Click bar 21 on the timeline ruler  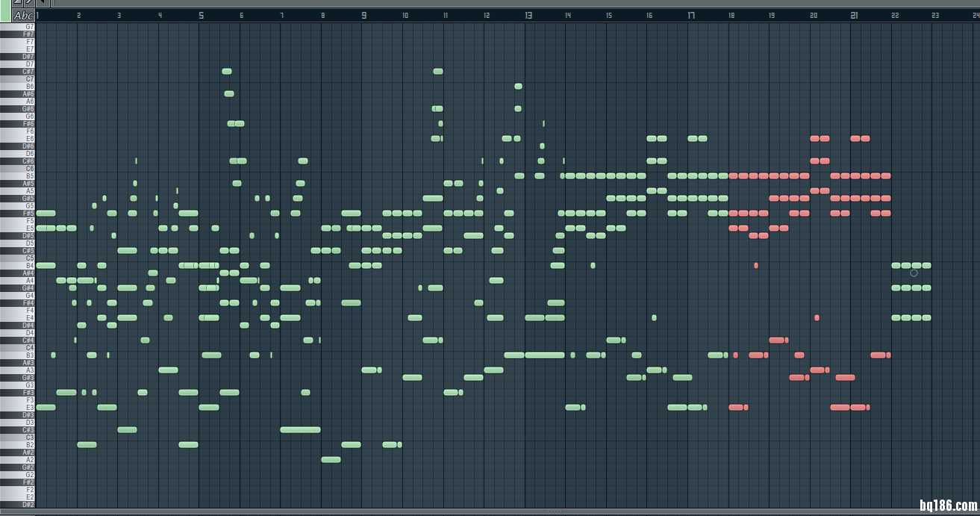pos(854,15)
